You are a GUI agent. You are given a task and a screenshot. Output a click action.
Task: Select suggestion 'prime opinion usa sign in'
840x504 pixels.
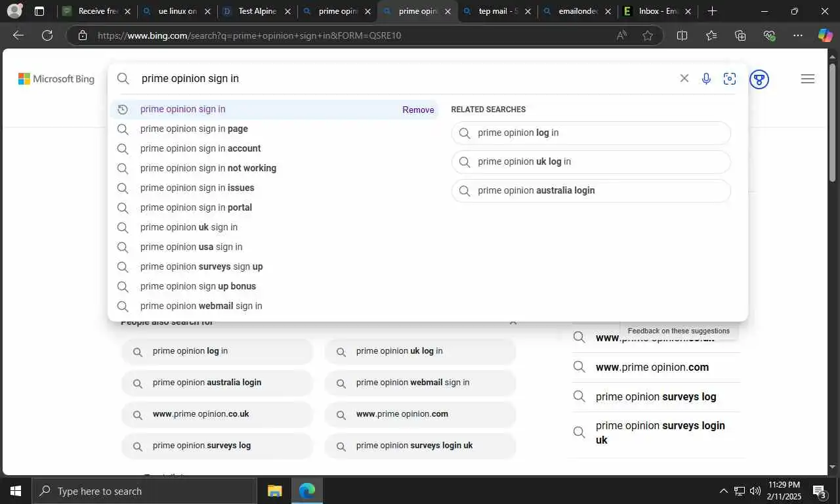pyautogui.click(x=274, y=247)
